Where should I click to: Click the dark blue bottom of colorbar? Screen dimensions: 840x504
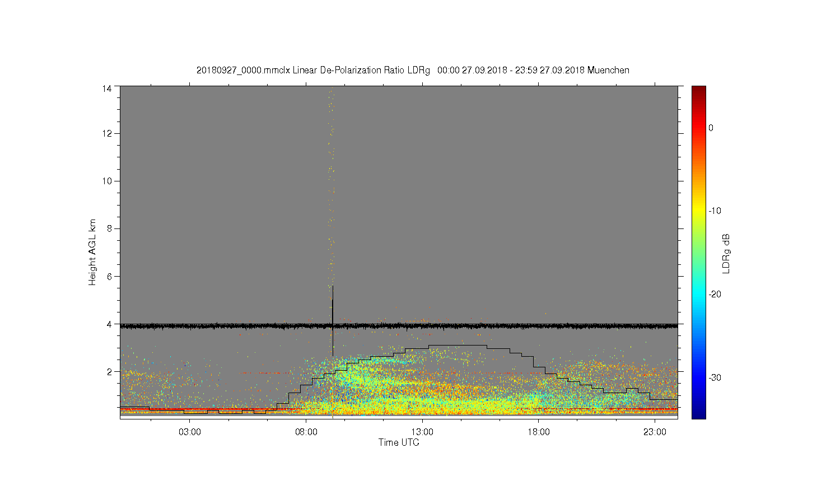coord(699,413)
